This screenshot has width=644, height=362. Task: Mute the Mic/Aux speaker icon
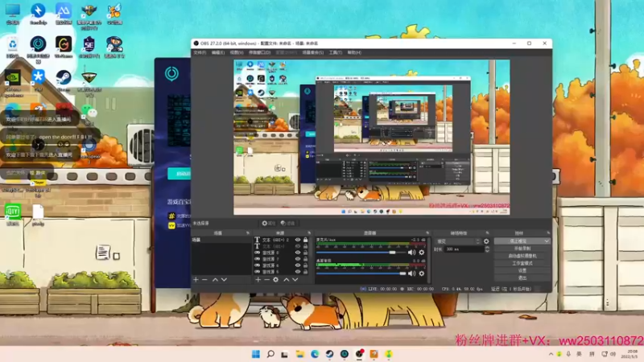tap(411, 253)
